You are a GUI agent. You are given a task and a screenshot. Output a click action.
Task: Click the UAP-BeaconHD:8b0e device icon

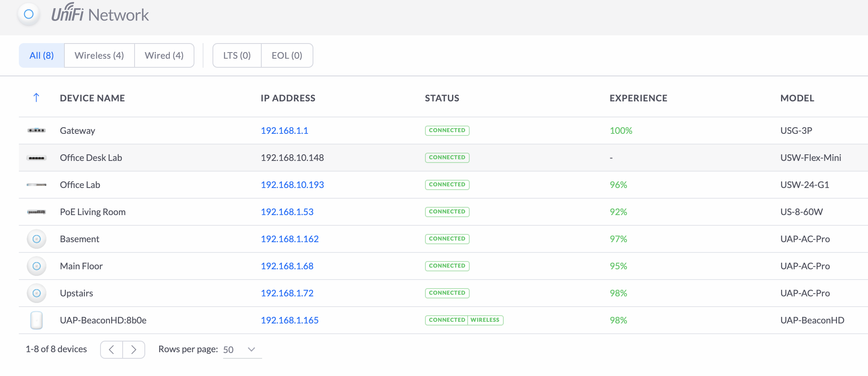[x=37, y=320]
